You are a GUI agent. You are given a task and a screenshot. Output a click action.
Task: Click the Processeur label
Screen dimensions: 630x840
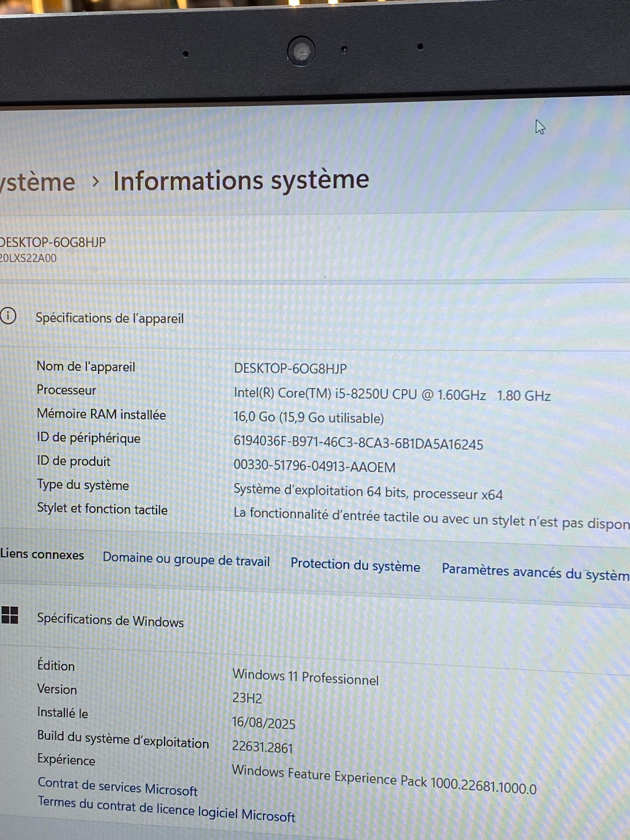coord(66,390)
